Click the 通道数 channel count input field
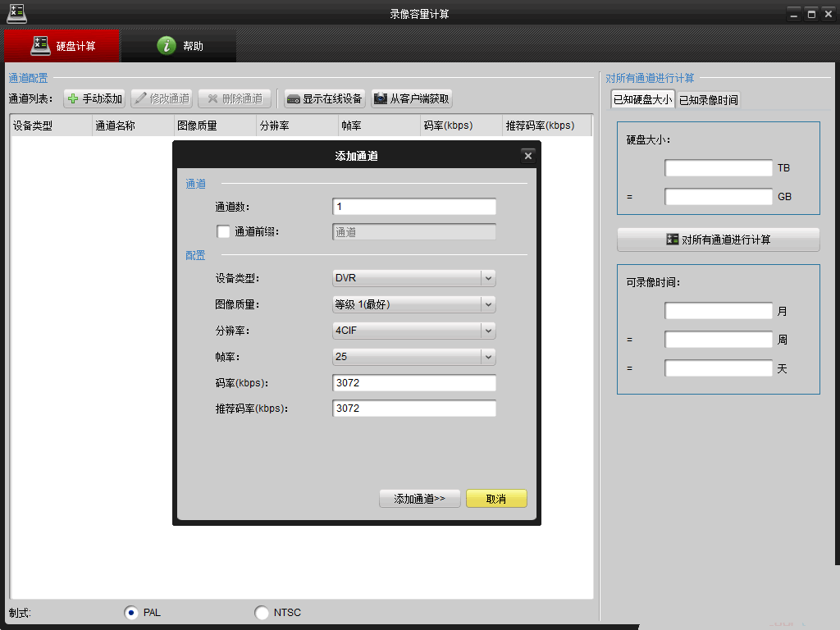 pyautogui.click(x=413, y=206)
